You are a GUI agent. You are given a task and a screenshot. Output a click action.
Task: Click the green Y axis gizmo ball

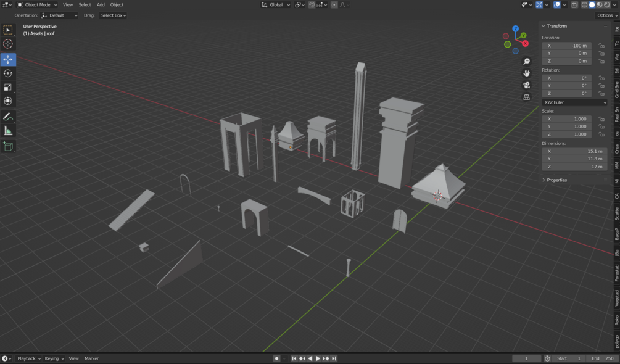pos(524,36)
